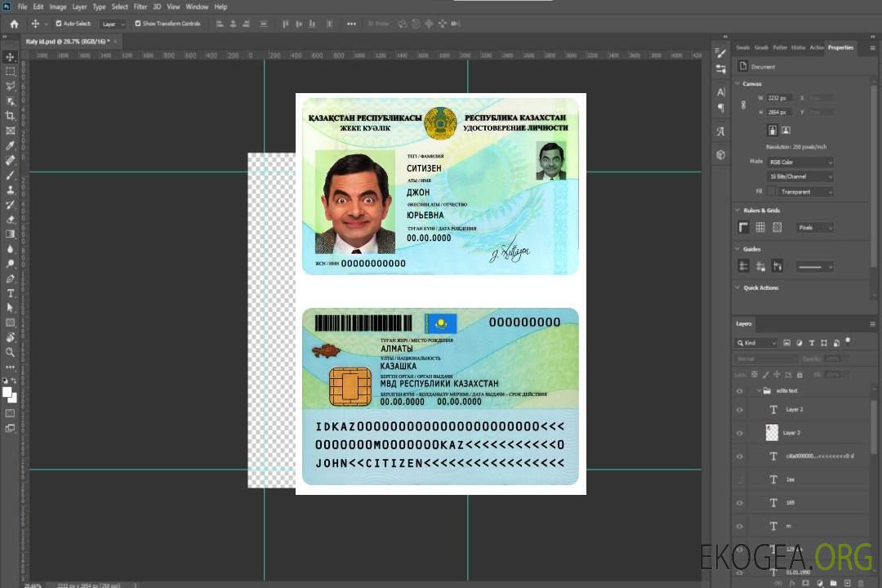Image resolution: width=882 pixels, height=588 pixels.
Task: Open the Fill Transparent dropdown
Action: 805,192
